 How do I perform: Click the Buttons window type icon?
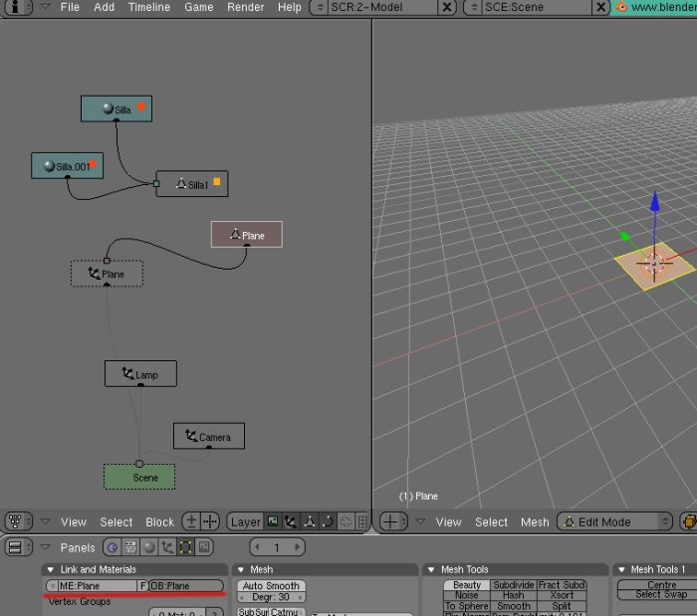coord(18,547)
